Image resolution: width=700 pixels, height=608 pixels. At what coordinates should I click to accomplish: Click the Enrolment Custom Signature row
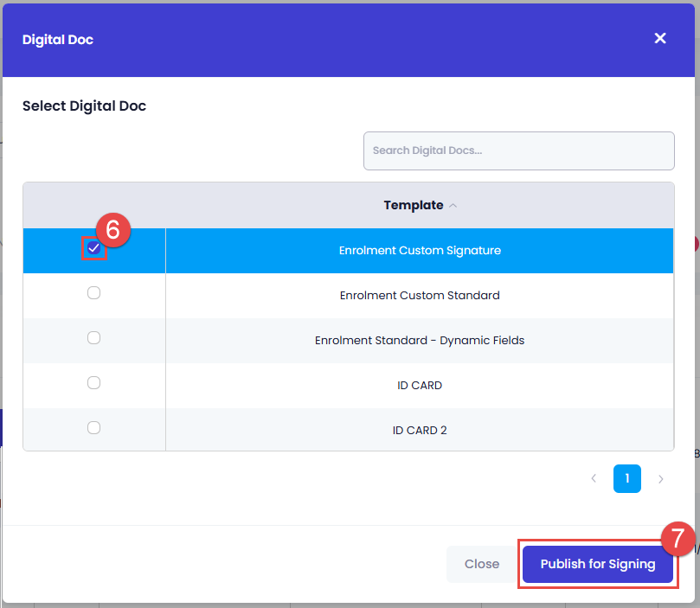[420, 251]
